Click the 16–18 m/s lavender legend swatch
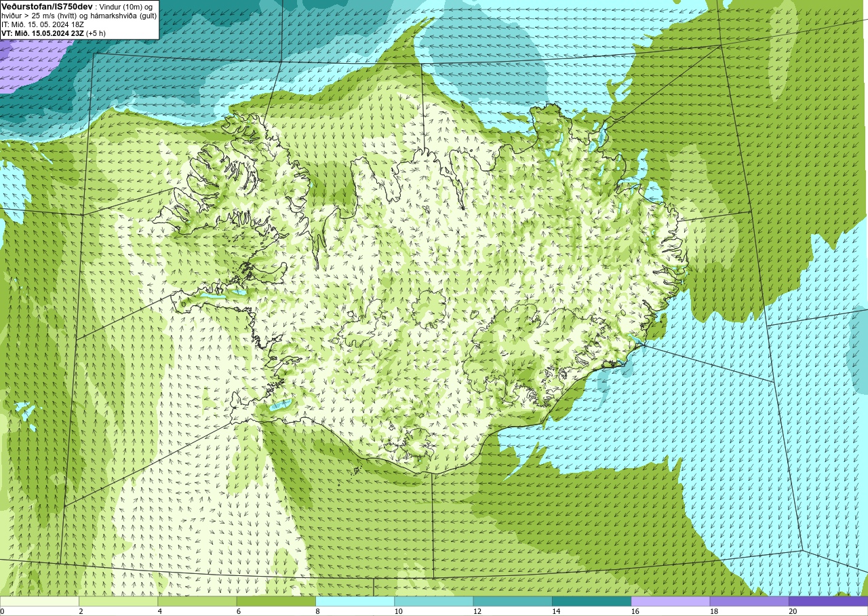 point(671,601)
